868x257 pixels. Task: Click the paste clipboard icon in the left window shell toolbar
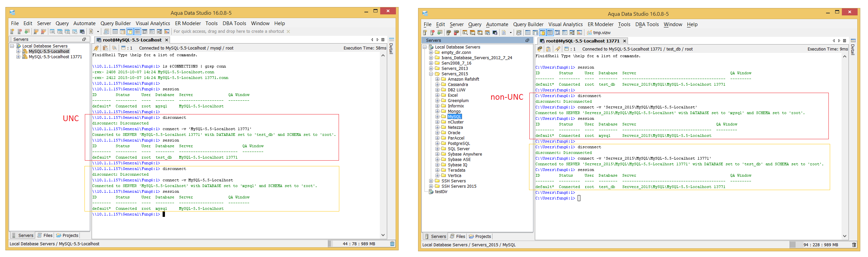click(x=105, y=48)
